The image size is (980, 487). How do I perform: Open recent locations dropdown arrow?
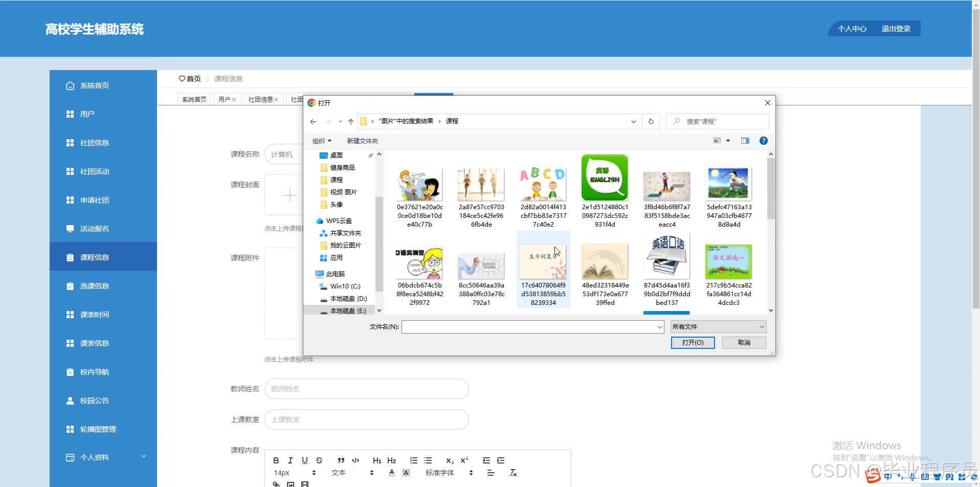340,122
